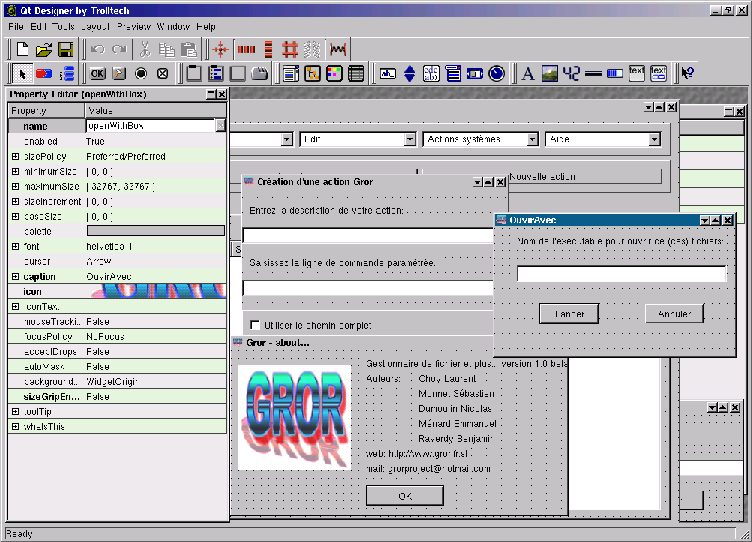Click the Undo arrow icon
Viewport: 752px width, 542px height.
click(x=98, y=49)
